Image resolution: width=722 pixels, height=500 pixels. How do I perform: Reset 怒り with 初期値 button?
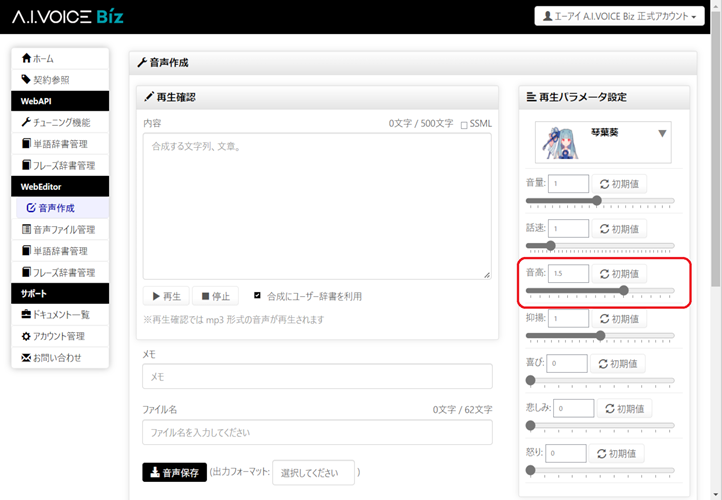616,453
